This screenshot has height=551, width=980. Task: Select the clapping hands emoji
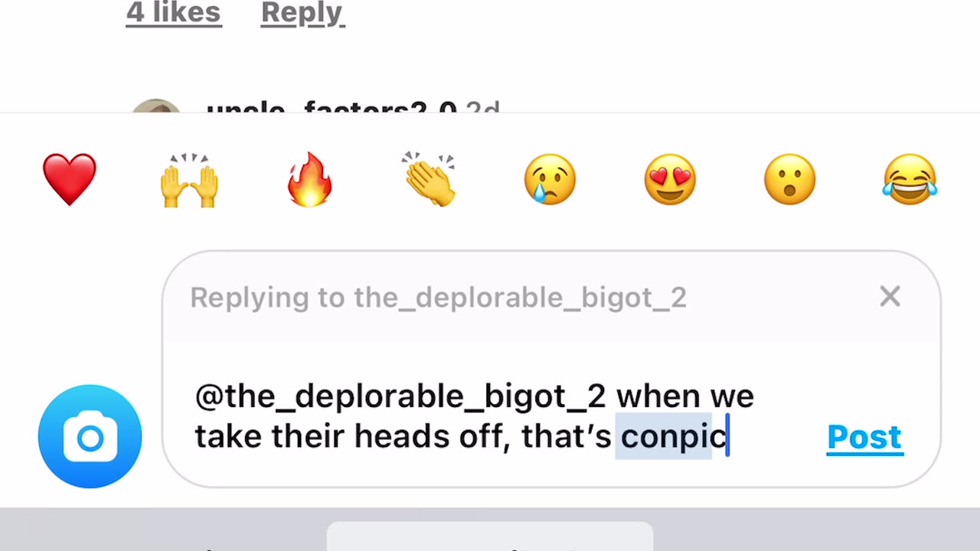click(x=429, y=179)
